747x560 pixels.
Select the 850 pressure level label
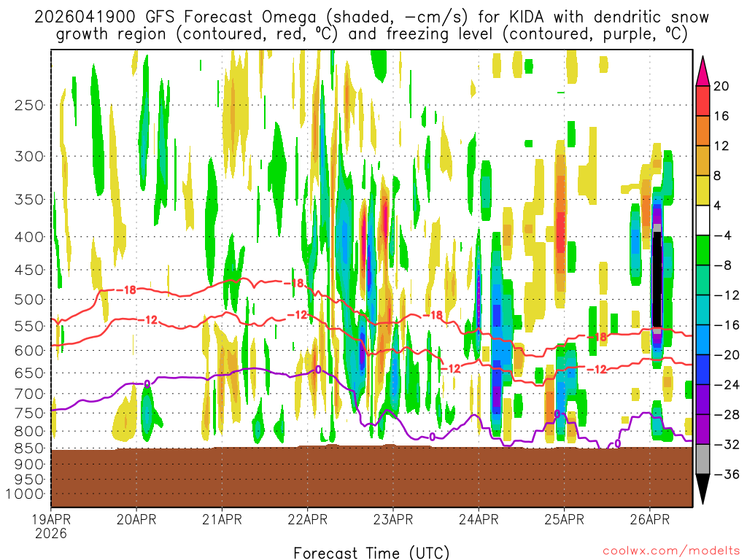30,448
